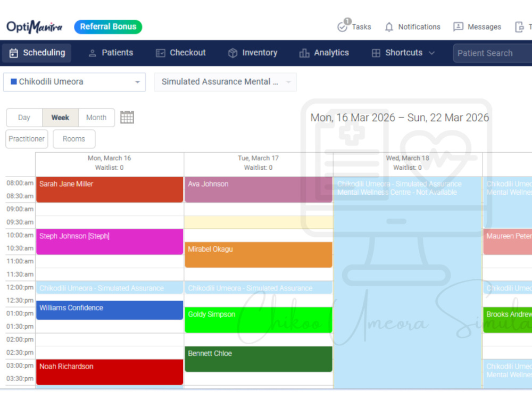
Task: Click Waitlist: 0 under Tue, March 17
Action: coord(258,168)
